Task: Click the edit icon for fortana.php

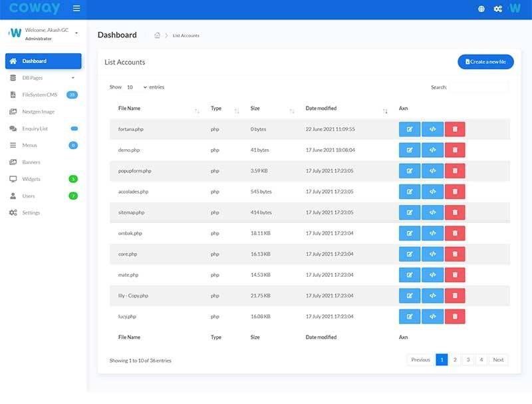Action: point(410,129)
